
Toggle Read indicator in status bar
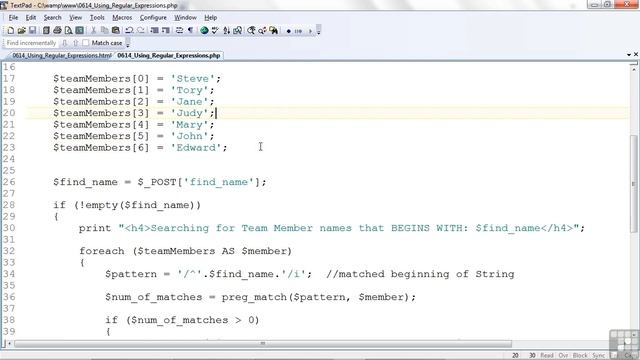pos(547,356)
